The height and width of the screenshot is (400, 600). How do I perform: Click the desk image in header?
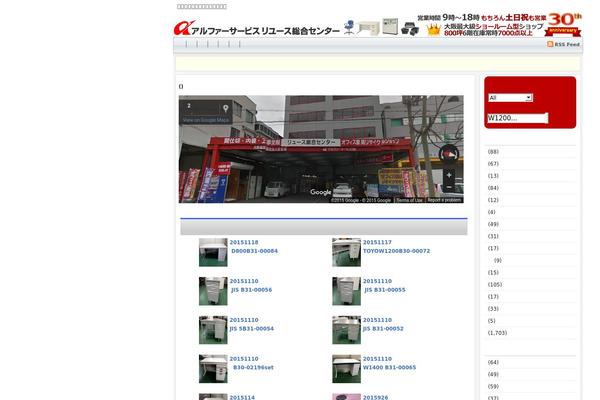[368, 28]
